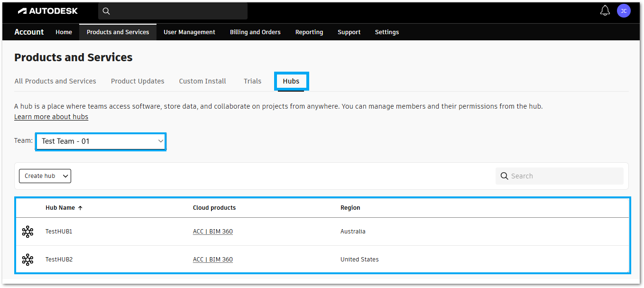Open the User Management menu

pos(189,32)
